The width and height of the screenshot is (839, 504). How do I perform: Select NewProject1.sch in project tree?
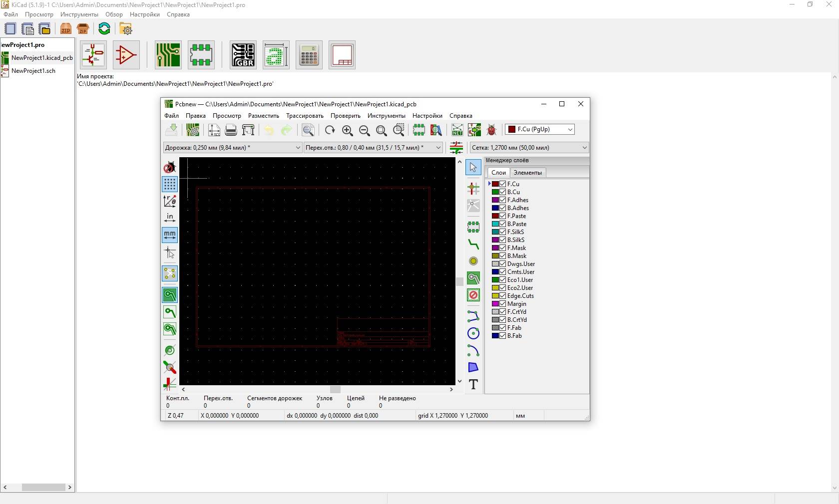tap(33, 71)
